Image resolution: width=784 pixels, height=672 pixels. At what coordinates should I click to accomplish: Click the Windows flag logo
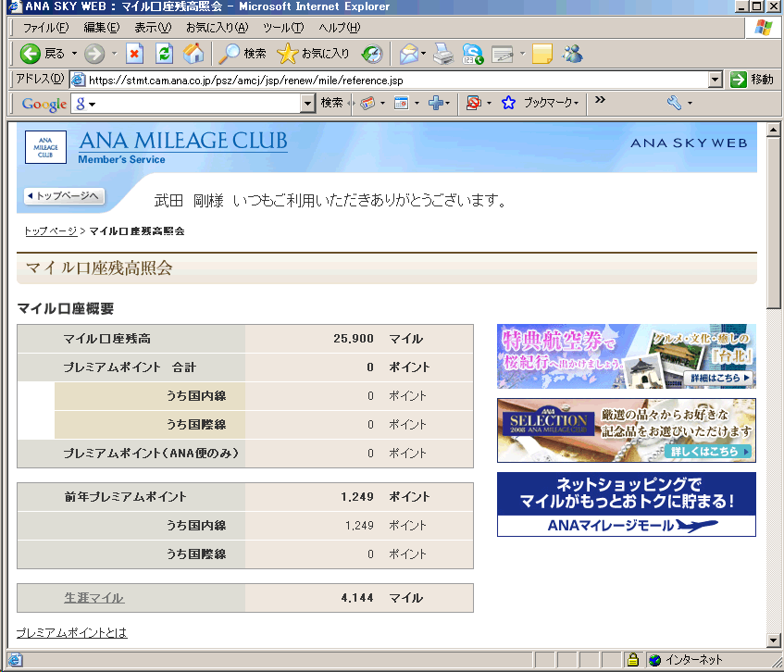pyautogui.click(x=763, y=27)
